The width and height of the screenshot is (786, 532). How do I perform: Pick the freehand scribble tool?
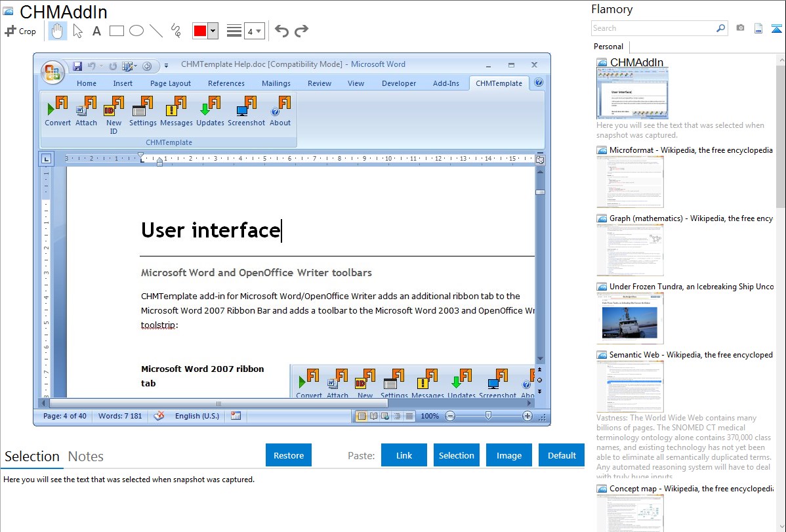coord(176,31)
